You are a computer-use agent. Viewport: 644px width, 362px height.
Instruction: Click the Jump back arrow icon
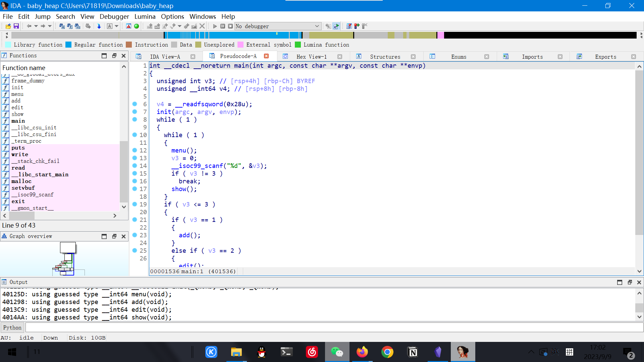29,26
